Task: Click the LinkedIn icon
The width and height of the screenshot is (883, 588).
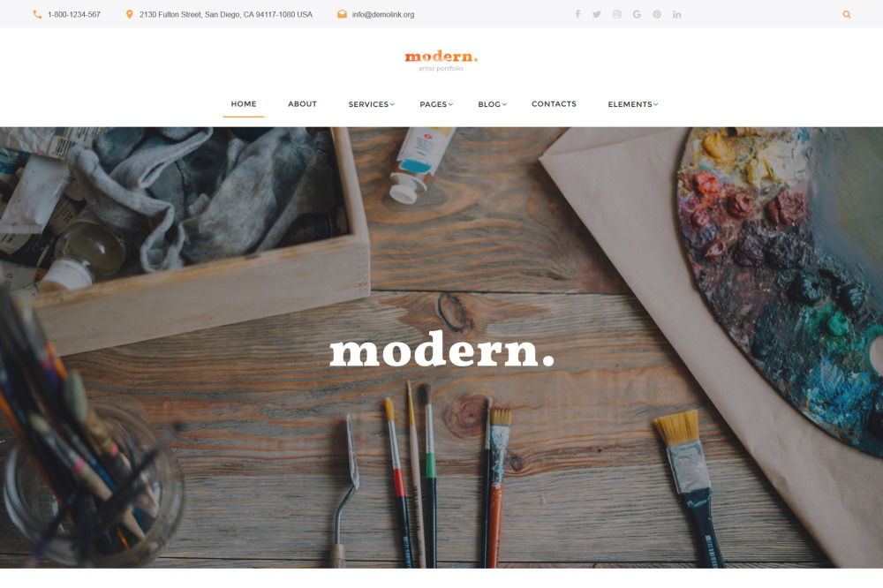Action: click(x=676, y=14)
